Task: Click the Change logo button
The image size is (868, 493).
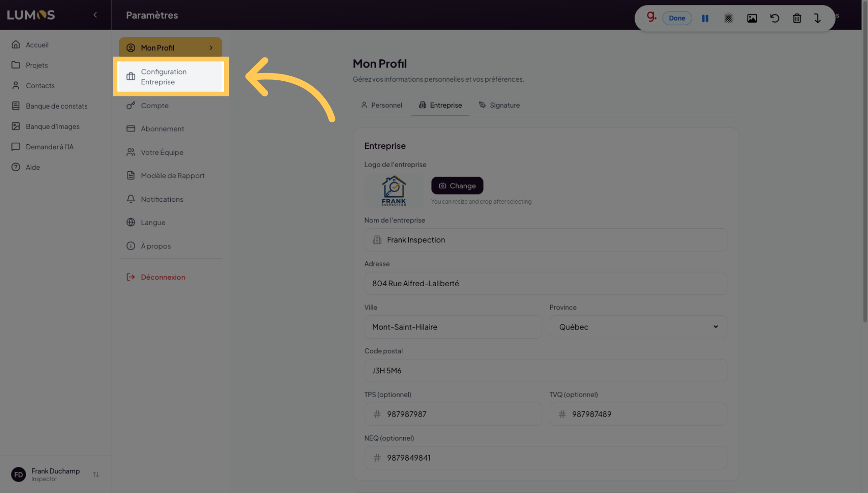Action: (457, 186)
